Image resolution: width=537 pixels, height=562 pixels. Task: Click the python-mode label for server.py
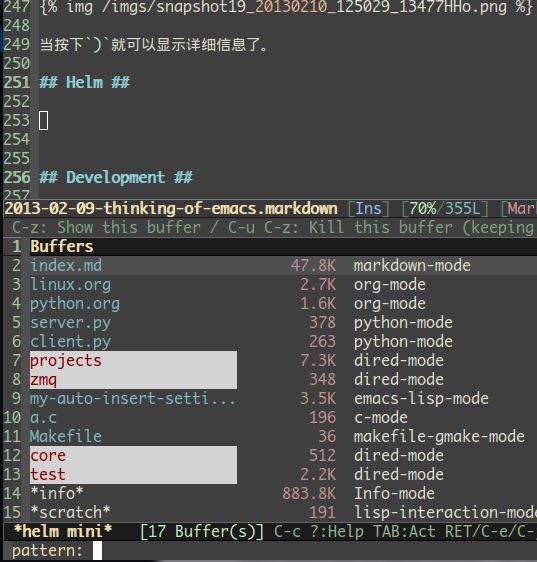click(403, 323)
